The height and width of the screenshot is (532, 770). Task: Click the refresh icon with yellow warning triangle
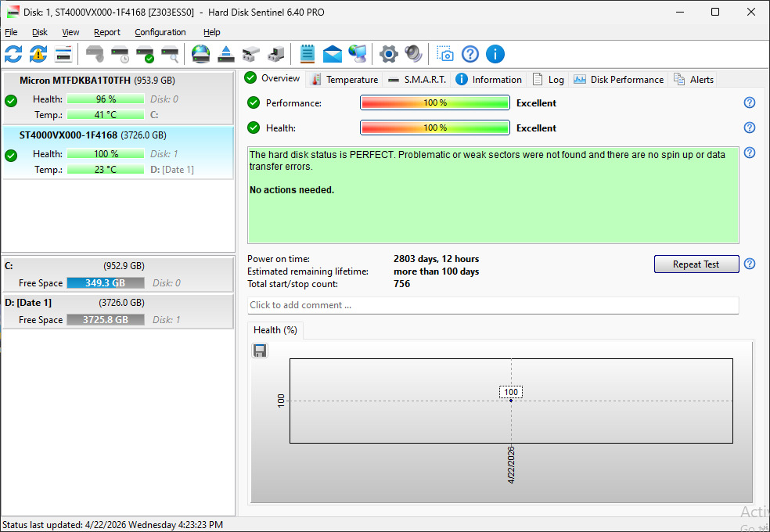pyautogui.click(x=38, y=54)
